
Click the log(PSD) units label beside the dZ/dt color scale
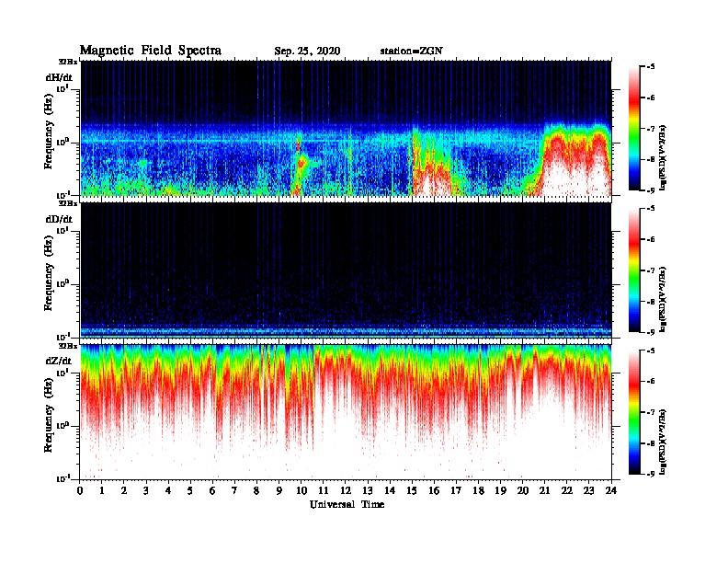[664, 442]
